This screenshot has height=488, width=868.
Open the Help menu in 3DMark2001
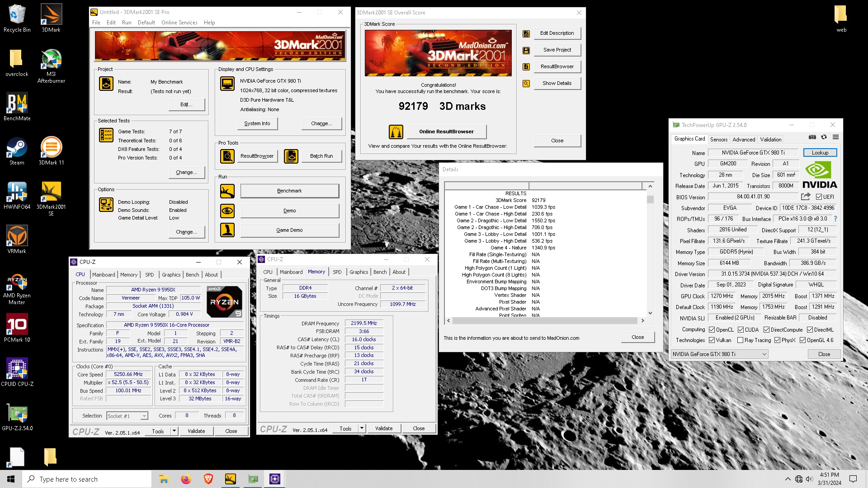click(209, 23)
